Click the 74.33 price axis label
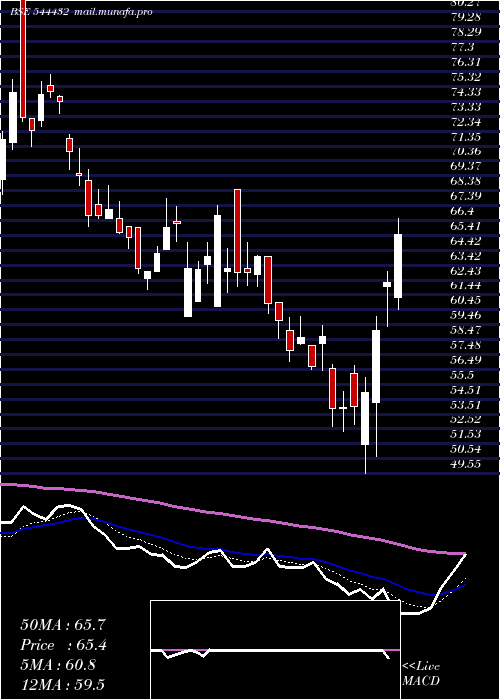The width and height of the screenshot is (500, 700). click(466, 92)
